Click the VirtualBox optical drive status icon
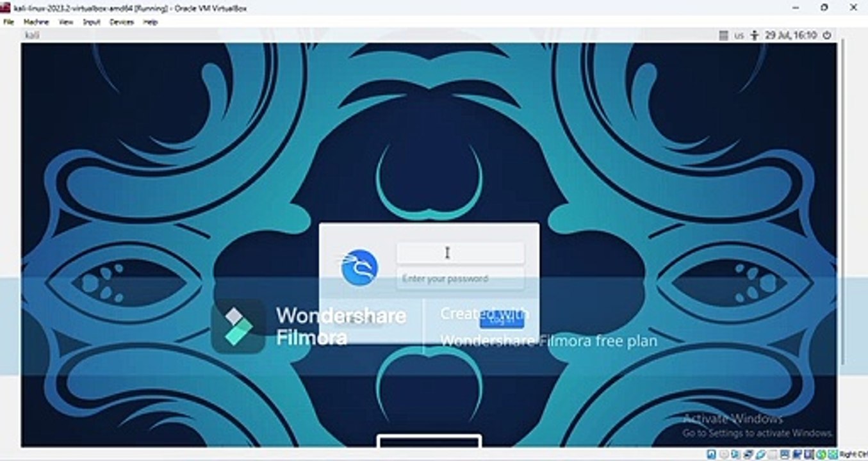 pos(723,454)
